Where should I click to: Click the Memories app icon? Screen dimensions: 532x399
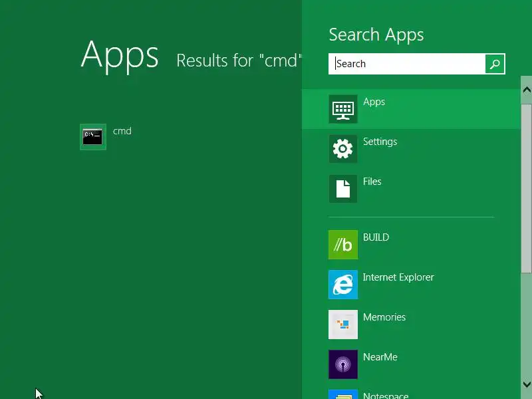(343, 325)
